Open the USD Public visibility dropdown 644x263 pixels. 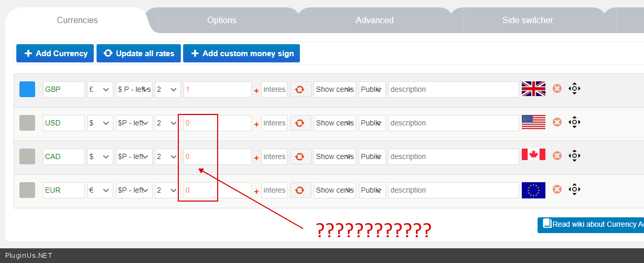pyautogui.click(x=372, y=123)
